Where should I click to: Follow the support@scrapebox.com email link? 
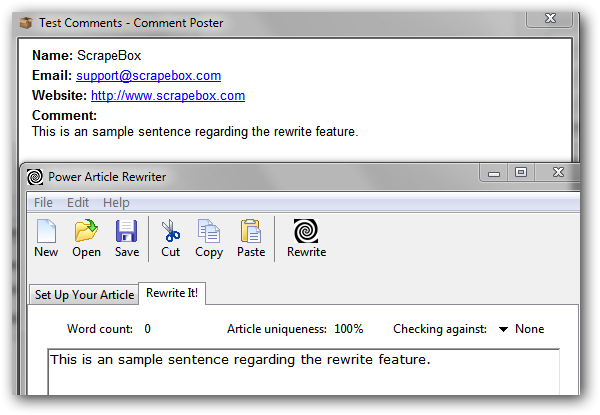(148, 75)
